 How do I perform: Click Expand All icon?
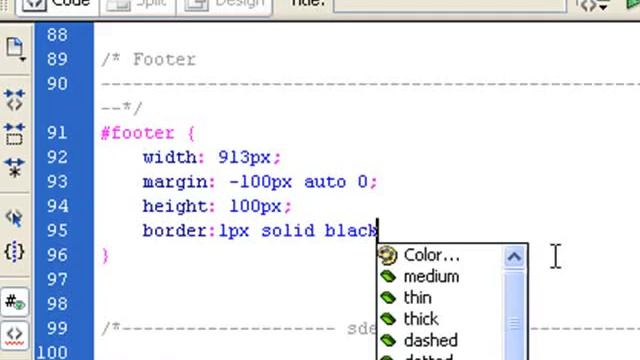15,168
